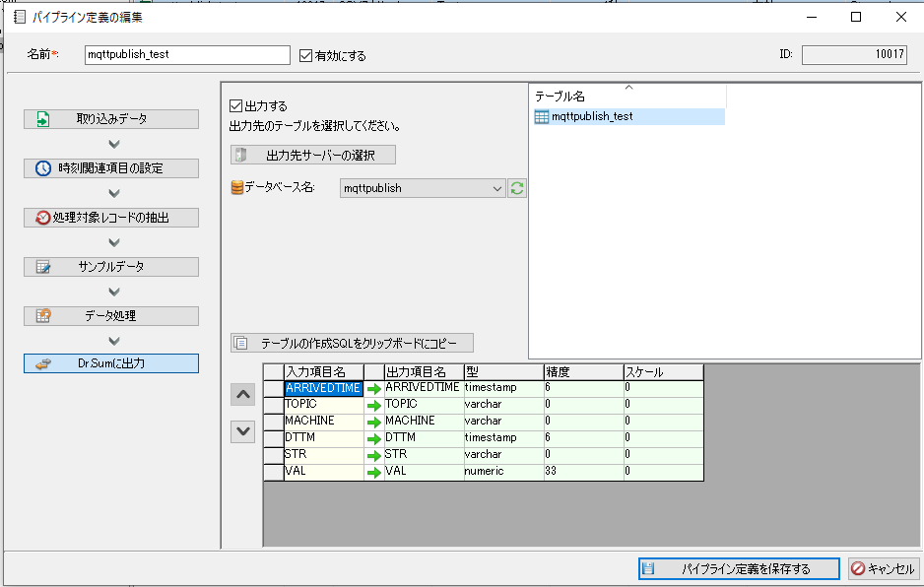
Task: Click the green mapping arrow for MACHINE
Action: click(x=374, y=422)
